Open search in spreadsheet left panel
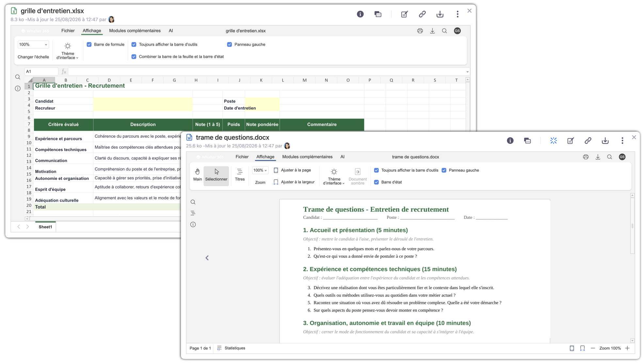 pyautogui.click(x=18, y=77)
